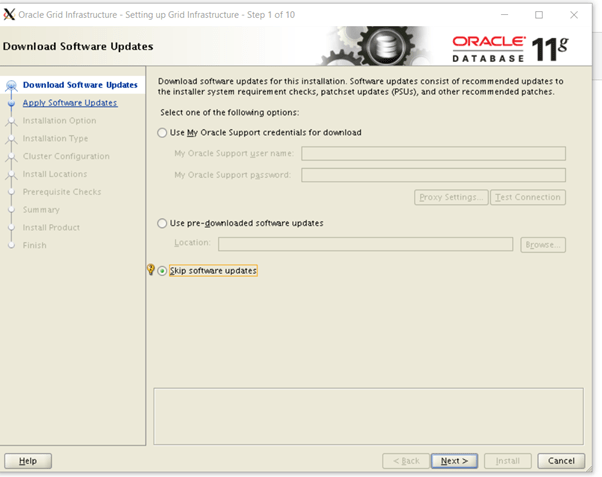Click the hint lightbulb icon beside Skip option
Viewport: 602px width, 477px height.
point(151,270)
